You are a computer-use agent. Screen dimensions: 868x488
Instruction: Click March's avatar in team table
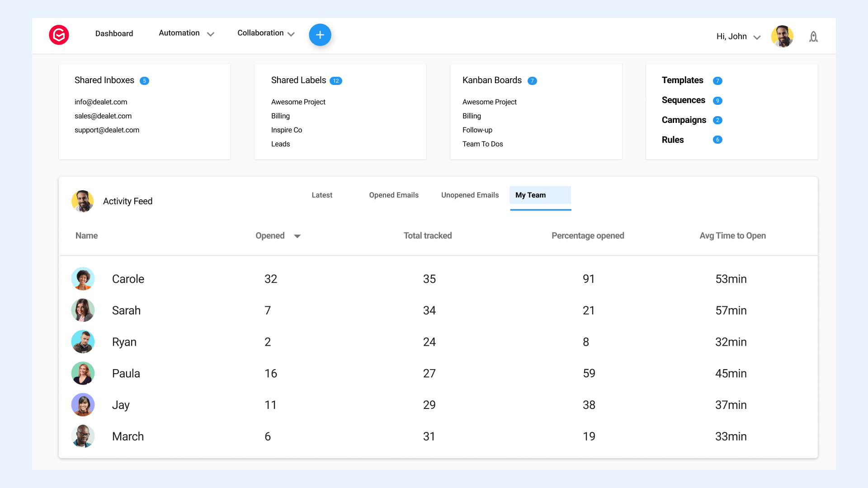(x=83, y=436)
